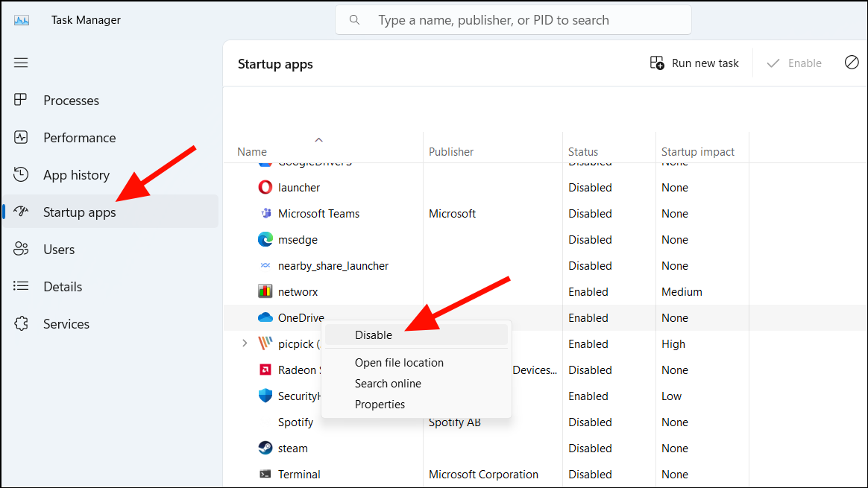Click the msedge browser icon
The height and width of the screenshot is (488, 868).
pos(265,239)
